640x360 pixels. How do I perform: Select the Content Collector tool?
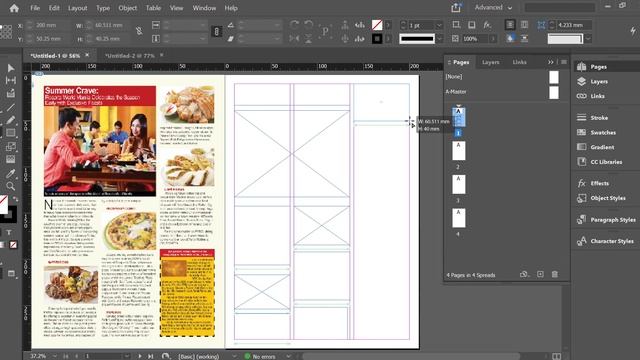(x=11, y=93)
